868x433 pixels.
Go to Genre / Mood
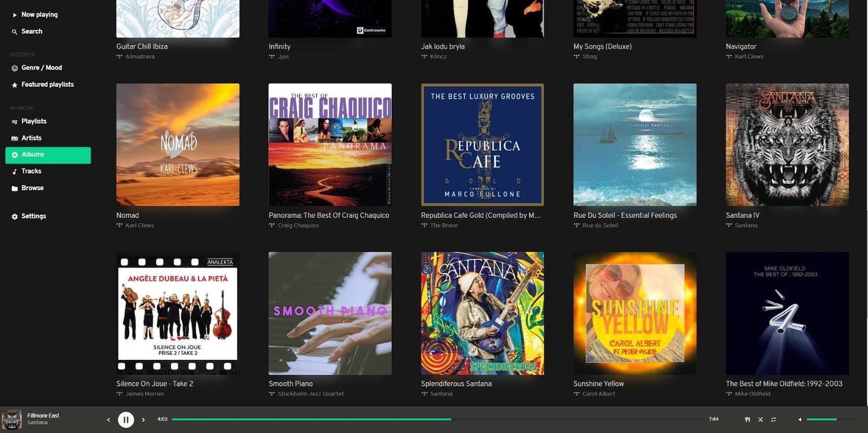coord(41,68)
